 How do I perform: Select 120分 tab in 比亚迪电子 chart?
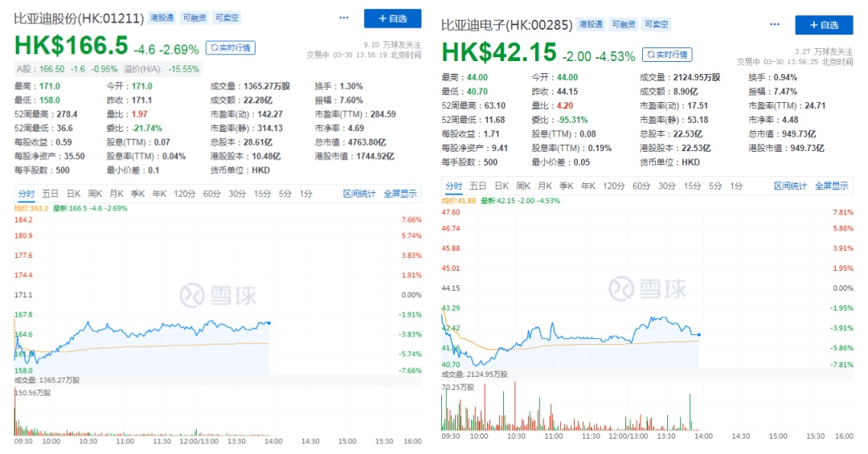pyautogui.click(x=613, y=186)
